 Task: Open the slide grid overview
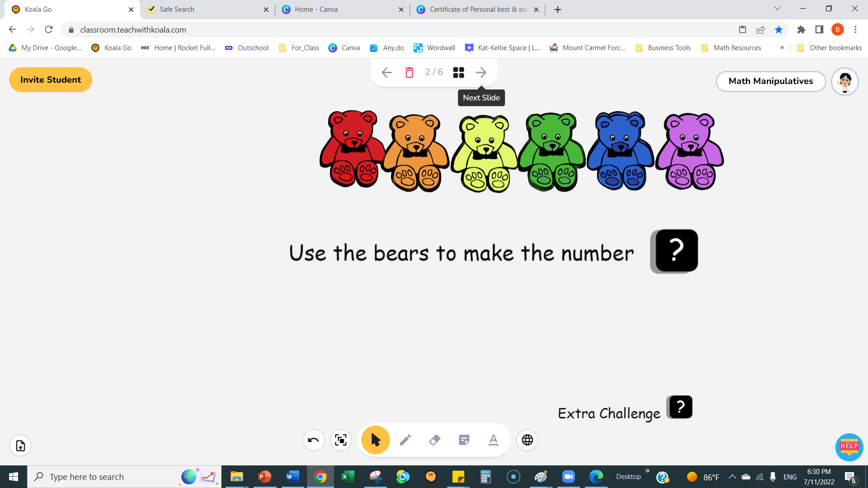click(x=458, y=72)
